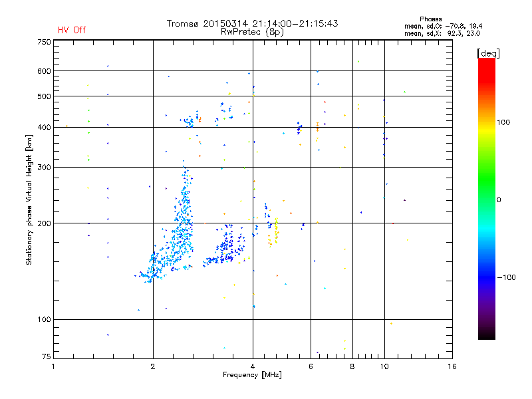This screenshot has width=532, height=399.
Task: Click the "Stationary phase Virtual Height [km]" axis label
Action: click(x=29, y=199)
